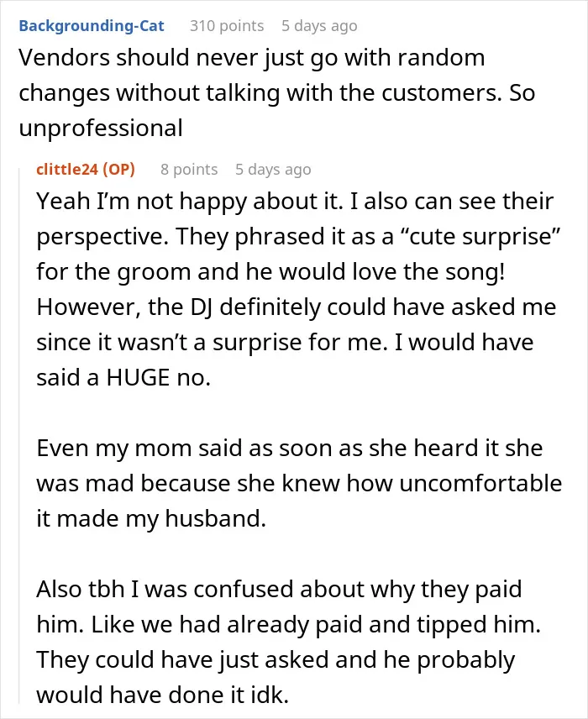This screenshot has width=588, height=719.
Task: Click the line 'However, the DJ definitely could have asked me'
Action: click(297, 307)
